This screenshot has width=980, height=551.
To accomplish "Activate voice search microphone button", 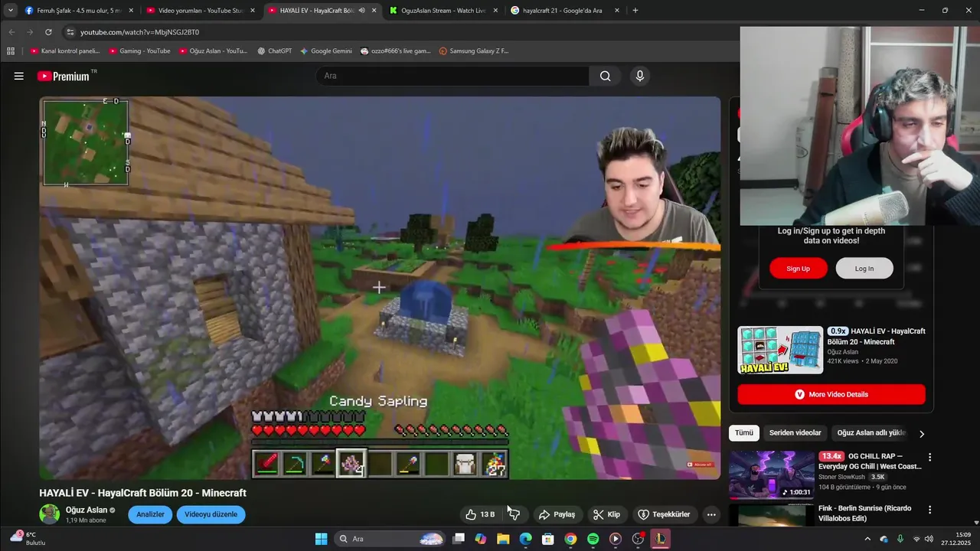I will point(639,76).
